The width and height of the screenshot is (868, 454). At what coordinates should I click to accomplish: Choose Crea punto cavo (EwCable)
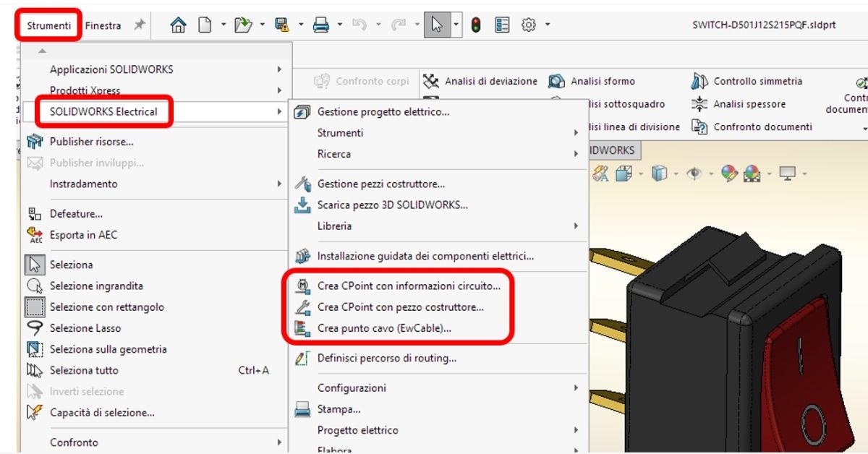click(383, 328)
